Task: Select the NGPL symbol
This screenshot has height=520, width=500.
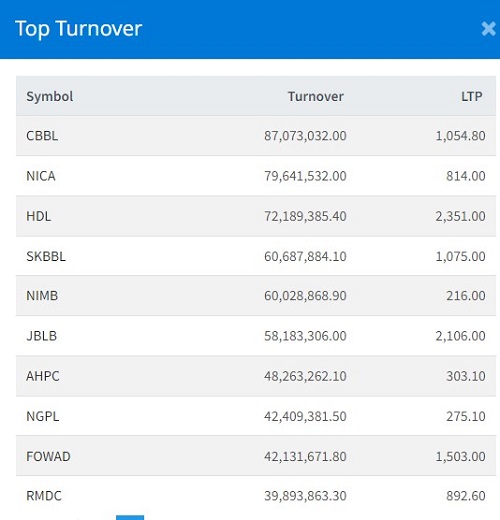Action: pos(43,416)
